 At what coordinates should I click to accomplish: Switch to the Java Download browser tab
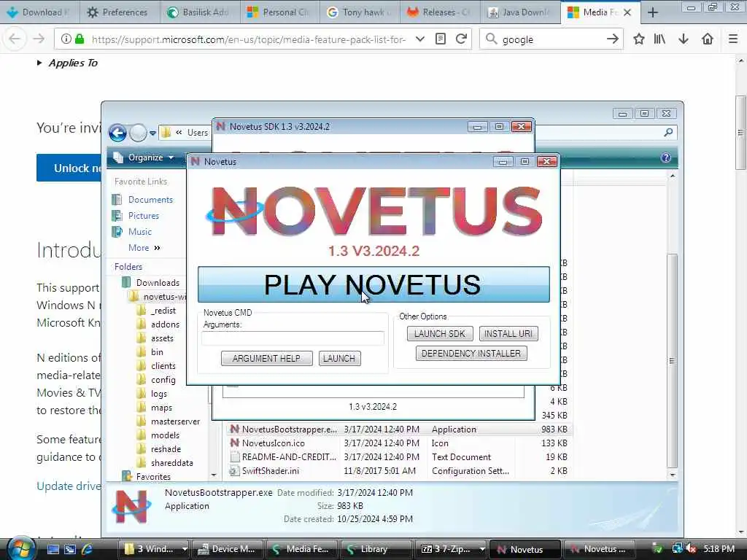point(519,12)
